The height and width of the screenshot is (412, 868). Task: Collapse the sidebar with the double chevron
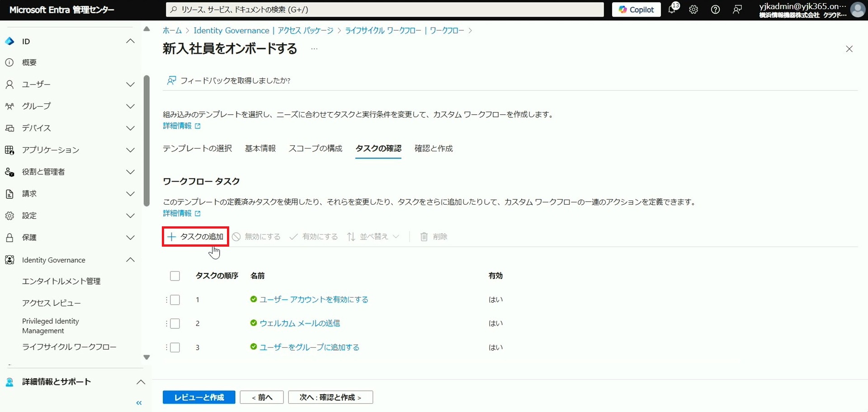point(139,403)
